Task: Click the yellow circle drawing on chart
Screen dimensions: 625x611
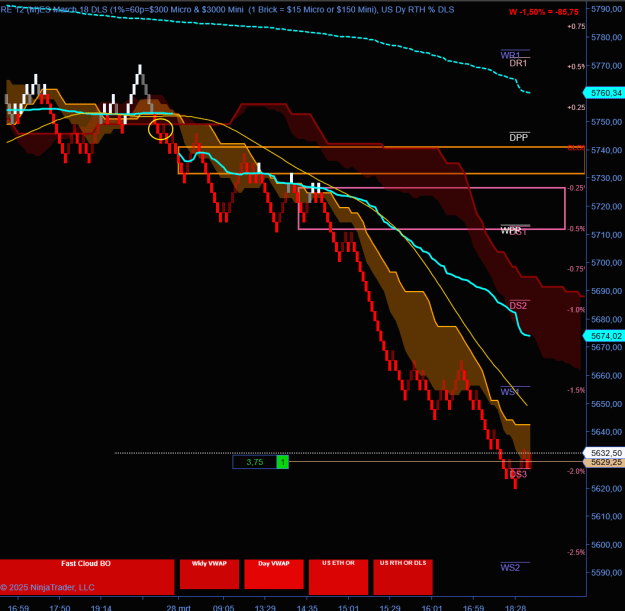Action: coord(161,129)
